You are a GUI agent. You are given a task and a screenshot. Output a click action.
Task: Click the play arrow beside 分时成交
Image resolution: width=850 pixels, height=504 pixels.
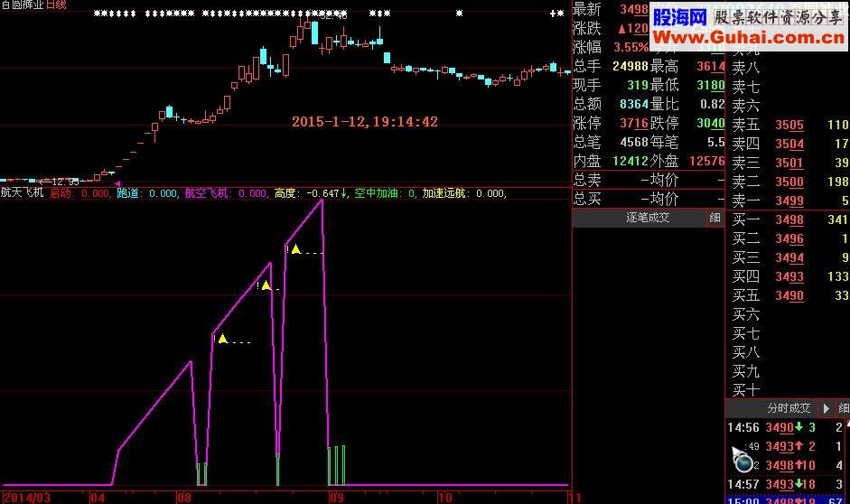(x=827, y=408)
